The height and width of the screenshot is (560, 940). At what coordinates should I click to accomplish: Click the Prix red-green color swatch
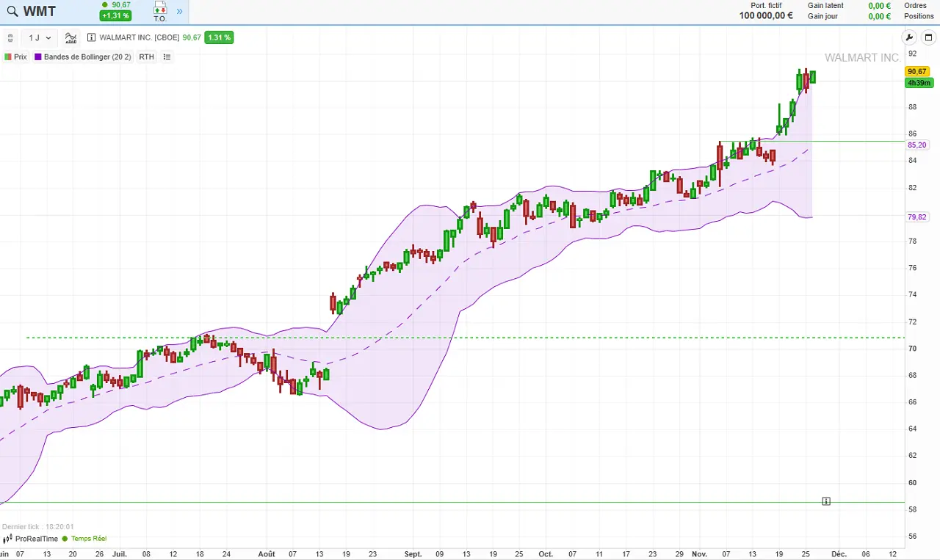[8, 57]
